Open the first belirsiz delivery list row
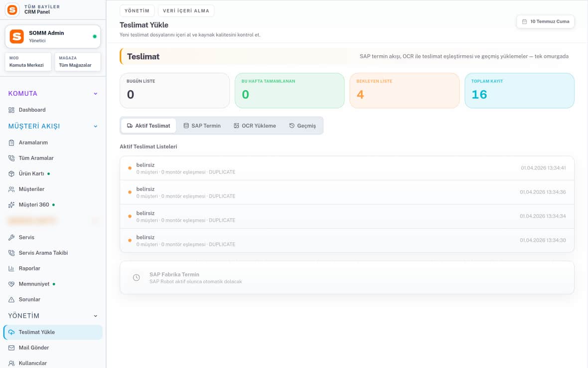588x368 pixels. [347, 169]
